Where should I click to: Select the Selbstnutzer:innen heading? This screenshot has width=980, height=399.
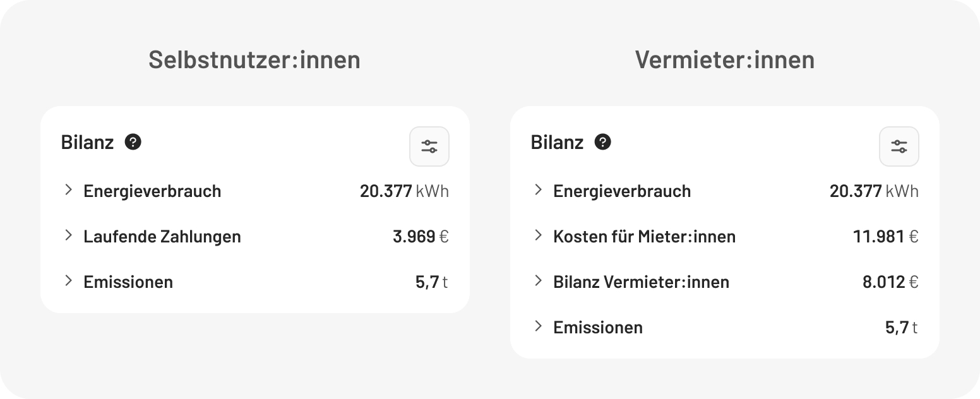[254, 60]
